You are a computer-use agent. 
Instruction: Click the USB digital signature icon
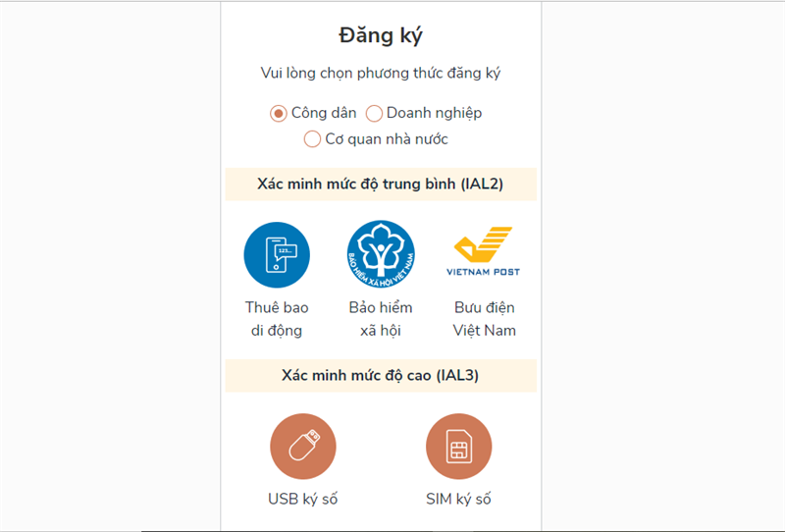point(302,447)
